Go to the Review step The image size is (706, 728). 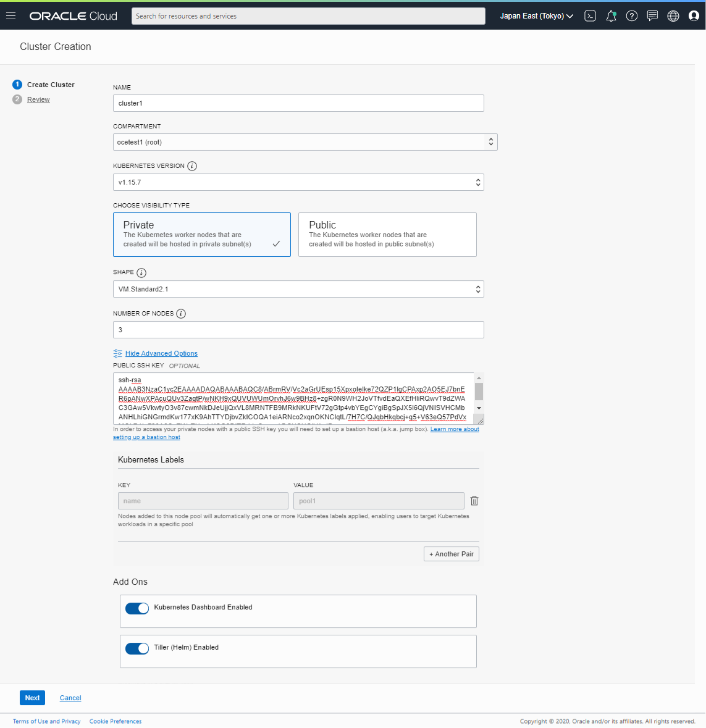coord(38,99)
